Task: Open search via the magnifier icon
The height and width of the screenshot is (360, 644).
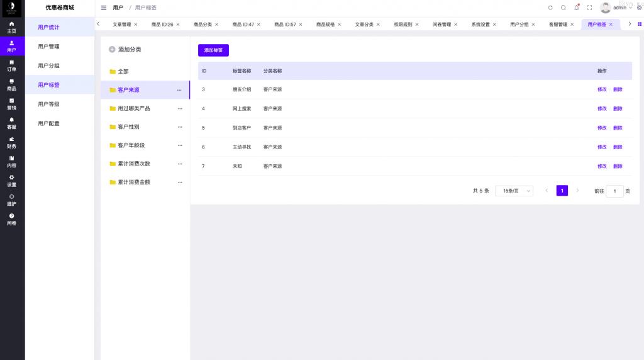Action: tap(563, 8)
